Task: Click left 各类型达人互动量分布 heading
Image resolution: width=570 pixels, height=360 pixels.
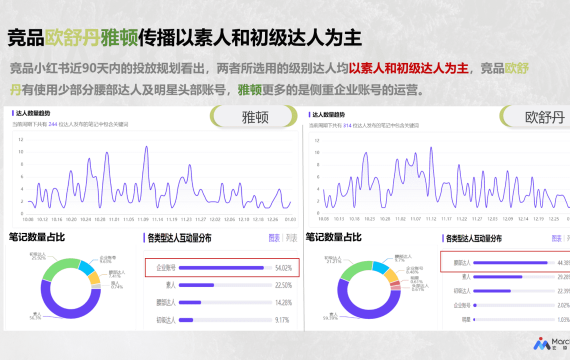Action: point(180,238)
